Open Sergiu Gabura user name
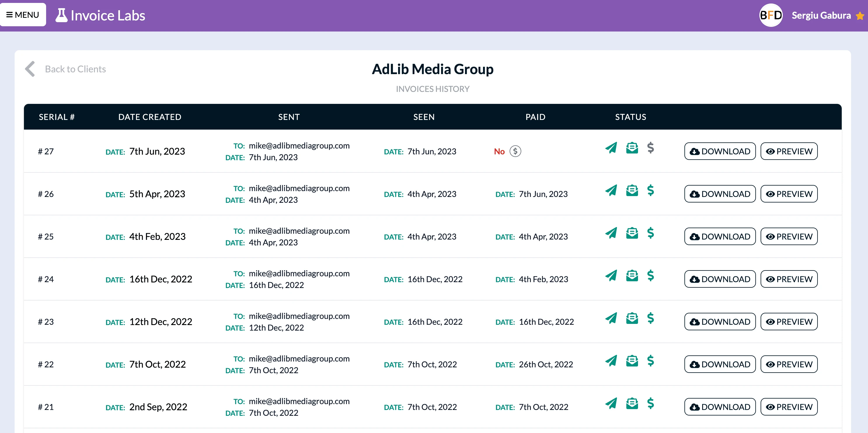868x433 pixels. [821, 15]
